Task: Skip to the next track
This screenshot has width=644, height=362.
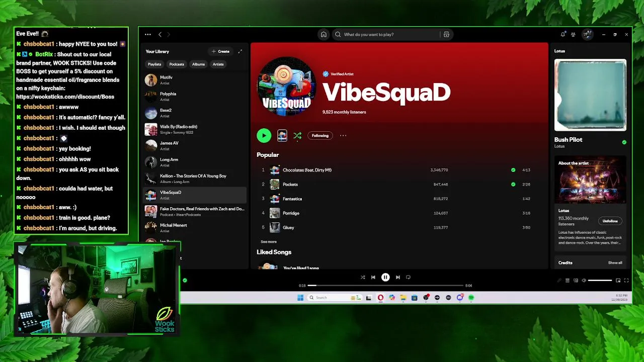Action: [x=397, y=277]
